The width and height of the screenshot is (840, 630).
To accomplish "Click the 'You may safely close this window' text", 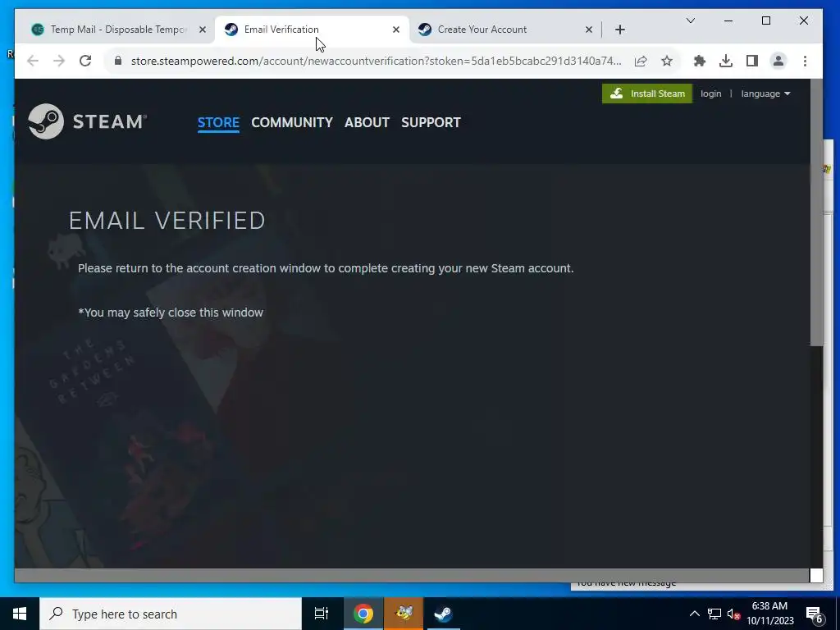I will [x=171, y=313].
